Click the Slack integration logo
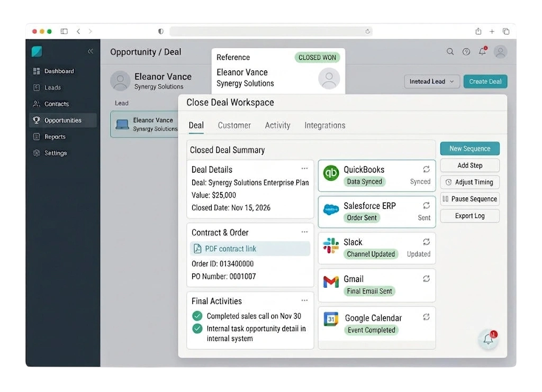The height and width of the screenshot is (392, 542). point(331,245)
